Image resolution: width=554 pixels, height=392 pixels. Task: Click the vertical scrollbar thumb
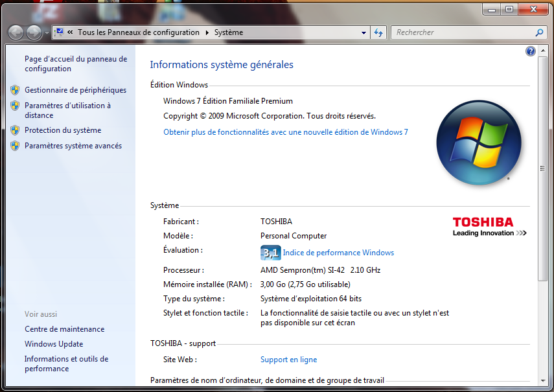543,168
